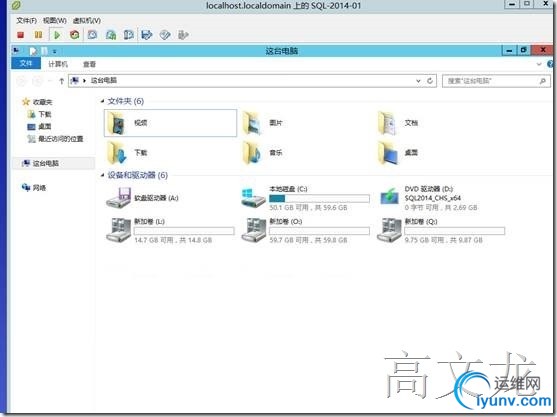
Task: Click the search magnifier icon
Action: pos(542,81)
